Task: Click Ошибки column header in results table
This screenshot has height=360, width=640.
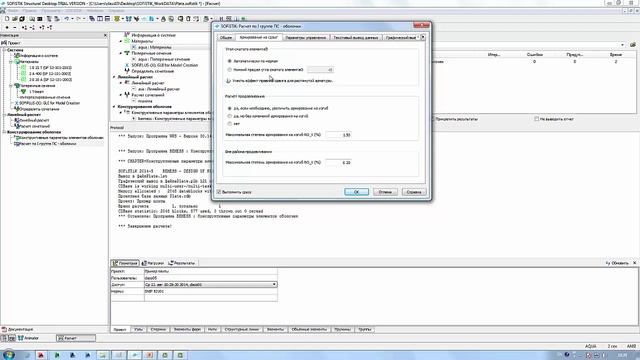Action: click(x=535, y=54)
